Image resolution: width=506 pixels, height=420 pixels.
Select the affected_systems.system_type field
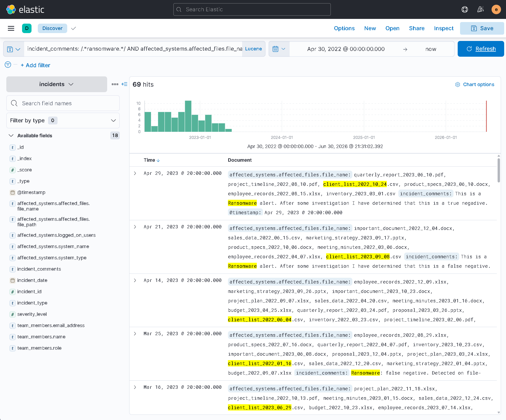[52, 258]
